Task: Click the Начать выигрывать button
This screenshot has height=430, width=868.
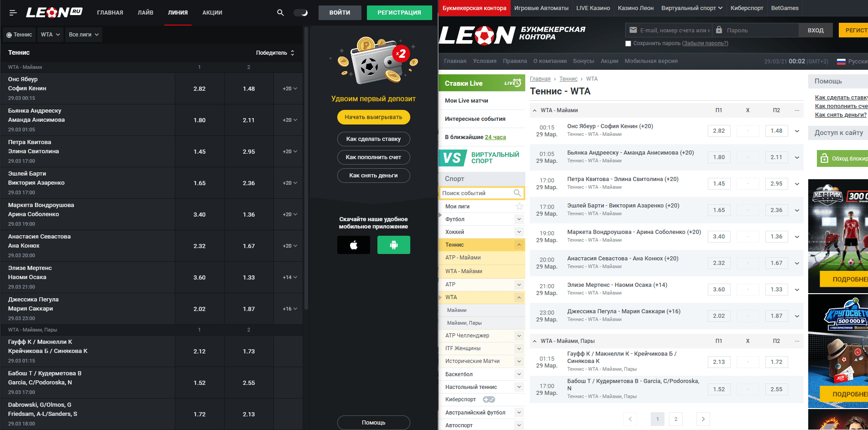Action: tap(374, 117)
